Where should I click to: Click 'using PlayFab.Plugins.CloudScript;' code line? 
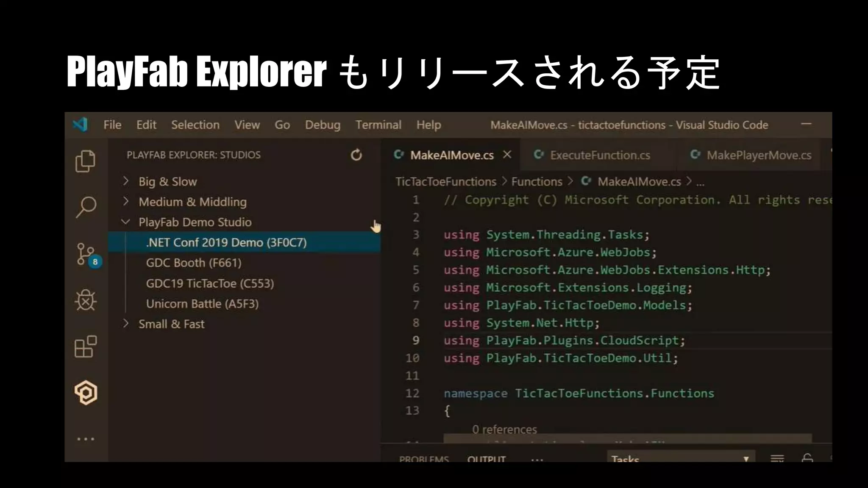564,340
